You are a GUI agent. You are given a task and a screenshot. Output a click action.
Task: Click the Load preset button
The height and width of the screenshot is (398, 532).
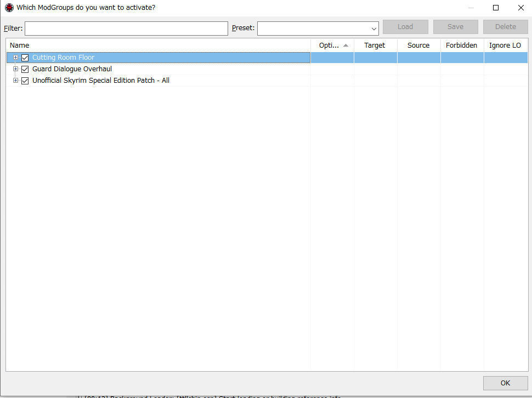point(405,27)
